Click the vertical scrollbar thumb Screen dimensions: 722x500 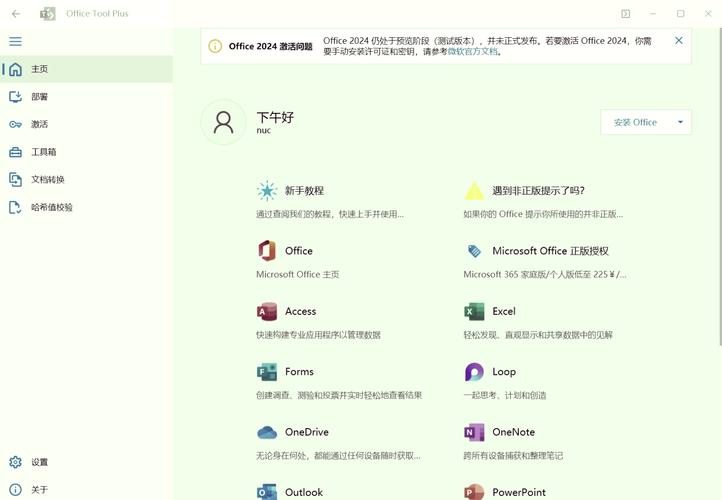(x=720, y=186)
